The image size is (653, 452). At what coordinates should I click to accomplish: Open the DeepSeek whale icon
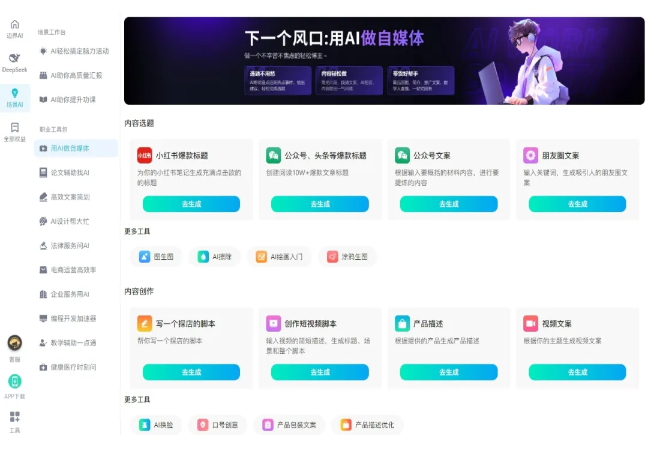tap(15, 58)
